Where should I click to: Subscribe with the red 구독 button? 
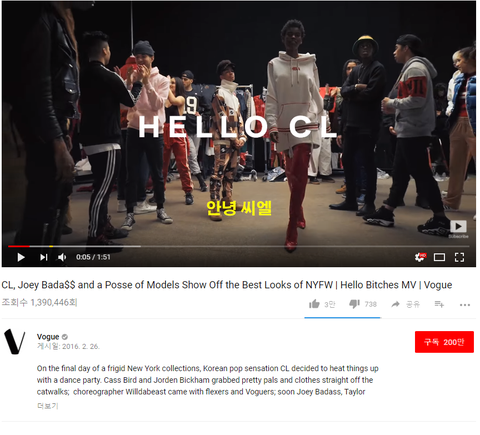[444, 342]
